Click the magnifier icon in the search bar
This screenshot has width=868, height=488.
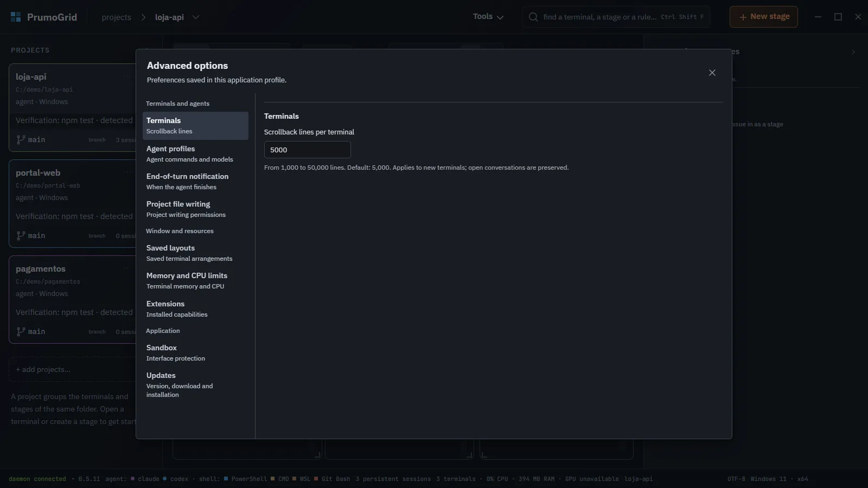click(x=533, y=17)
